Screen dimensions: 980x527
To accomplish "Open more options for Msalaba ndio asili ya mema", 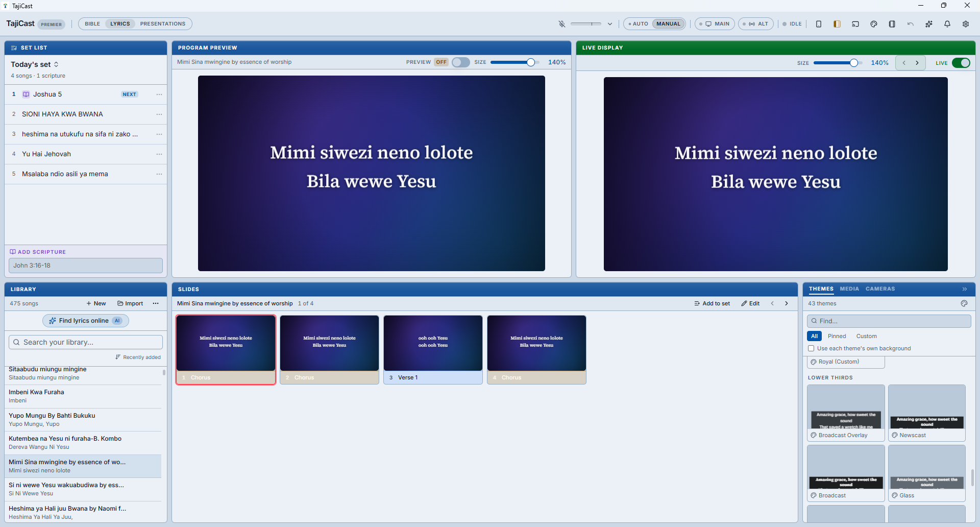I will pyautogui.click(x=159, y=174).
